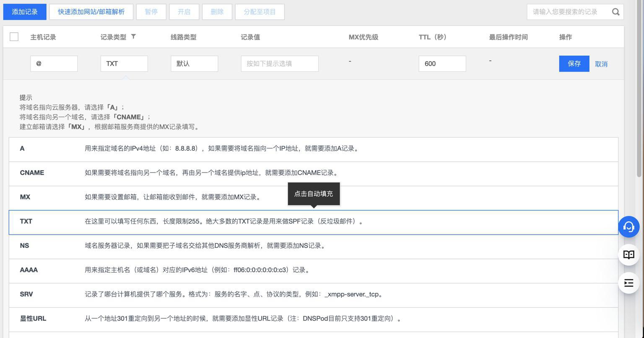Select the SRV record type row
Image resolution: width=644 pixels, height=338 pixels.
(x=314, y=295)
